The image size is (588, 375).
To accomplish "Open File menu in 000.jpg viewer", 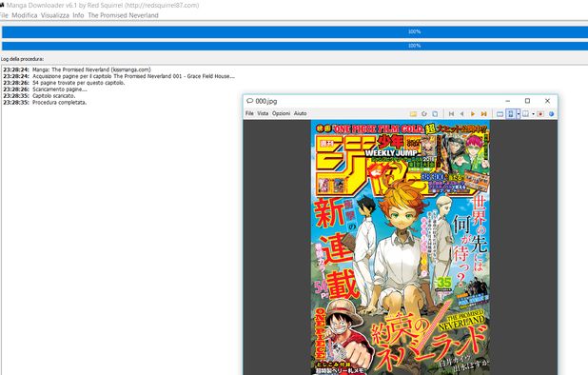I will pyautogui.click(x=249, y=113).
